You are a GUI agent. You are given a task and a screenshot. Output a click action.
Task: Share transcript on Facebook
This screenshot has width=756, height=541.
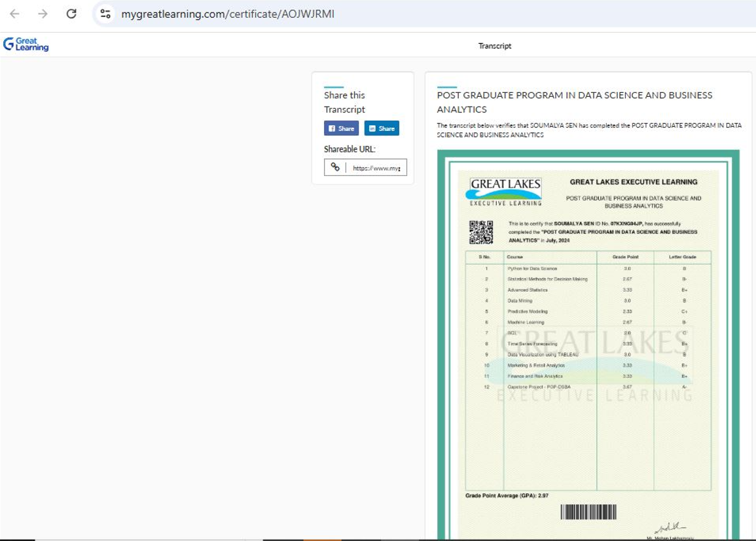pyautogui.click(x=342, y=128)
